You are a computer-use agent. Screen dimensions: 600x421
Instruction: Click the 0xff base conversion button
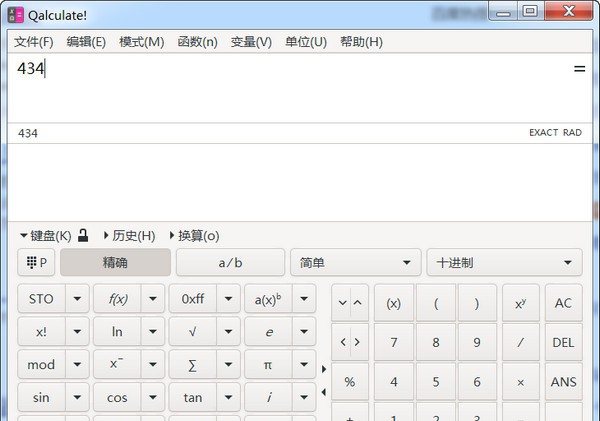192,299
